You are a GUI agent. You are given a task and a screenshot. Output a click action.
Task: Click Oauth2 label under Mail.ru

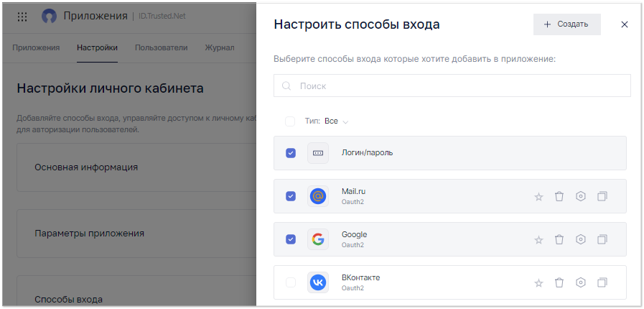click(353, 202)
